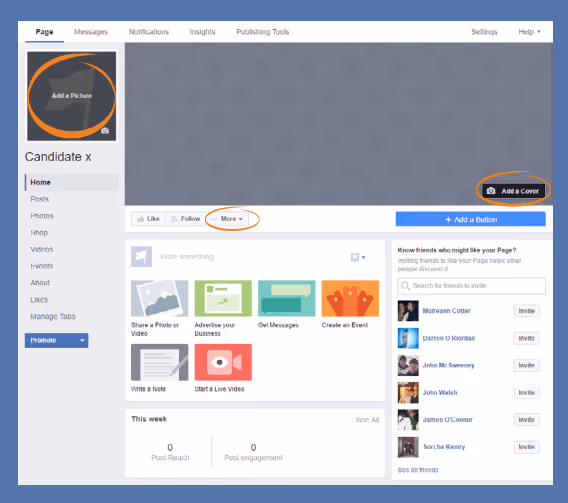The image size is (568, 503).
Task: Invite James O'Connor
Action: click(x=526, y=420)
